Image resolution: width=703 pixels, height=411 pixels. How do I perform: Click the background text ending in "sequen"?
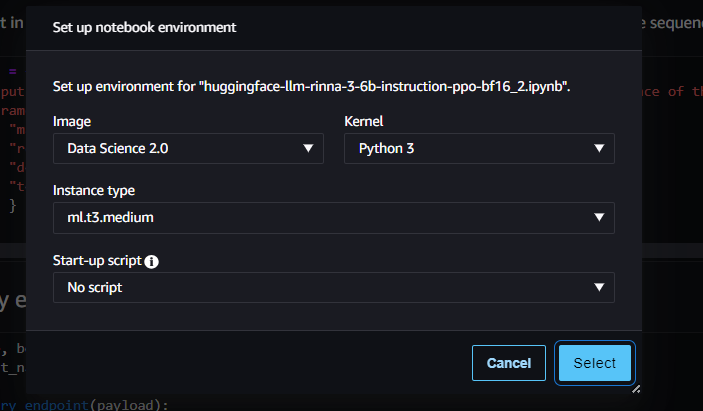[673, 22]
